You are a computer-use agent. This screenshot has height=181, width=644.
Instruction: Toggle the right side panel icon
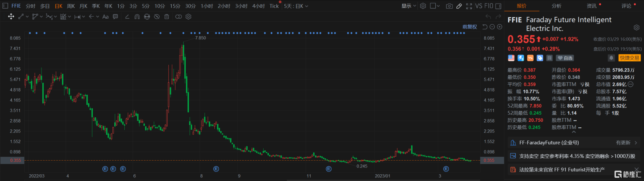tap(498, 6)
